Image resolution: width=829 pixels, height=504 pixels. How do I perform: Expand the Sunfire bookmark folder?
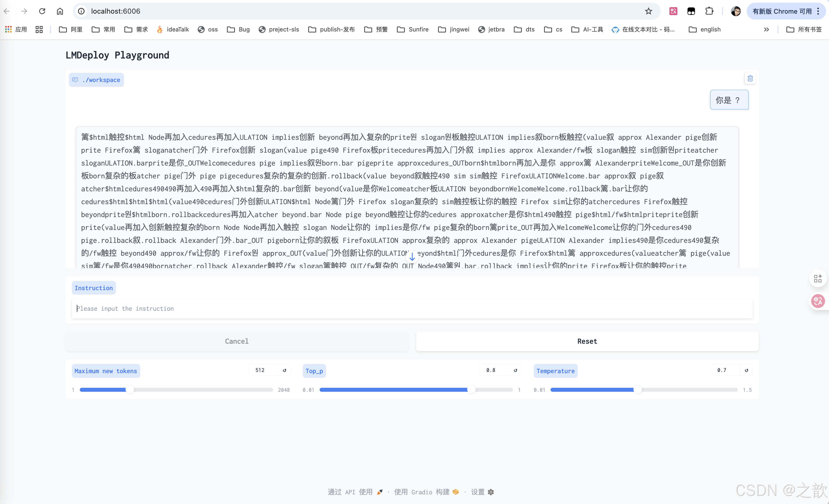[x=413, y=29]
